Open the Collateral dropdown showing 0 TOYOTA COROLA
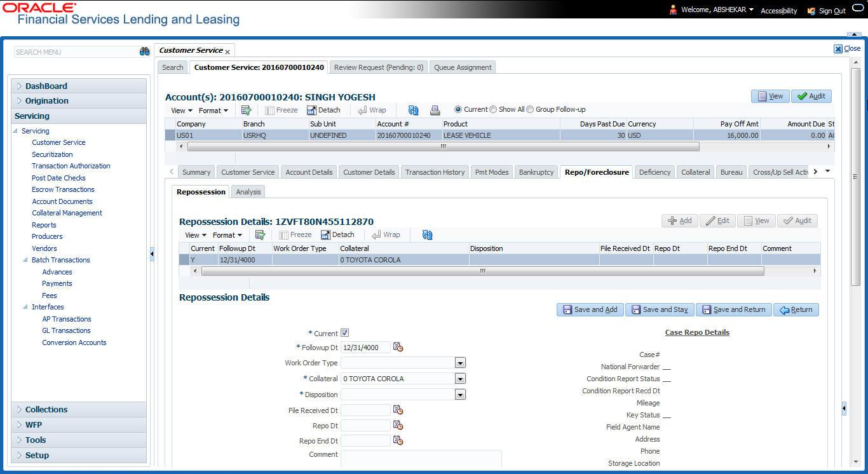Screen dimensions: 868x474 coord(461,379)
